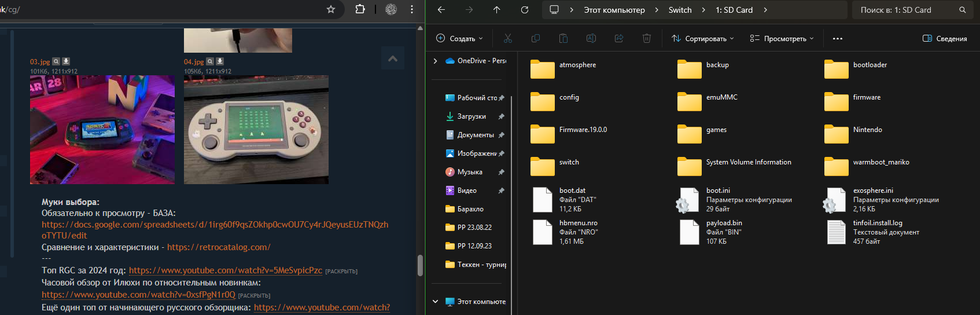Open the Создать dropdown

point(459,39)
